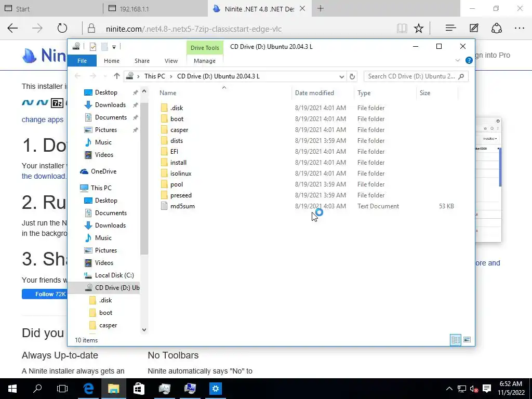Select the isolinux folder icon
Image resolution: width=532 pixels, height=399 pixels.
[x=164, y=173]
